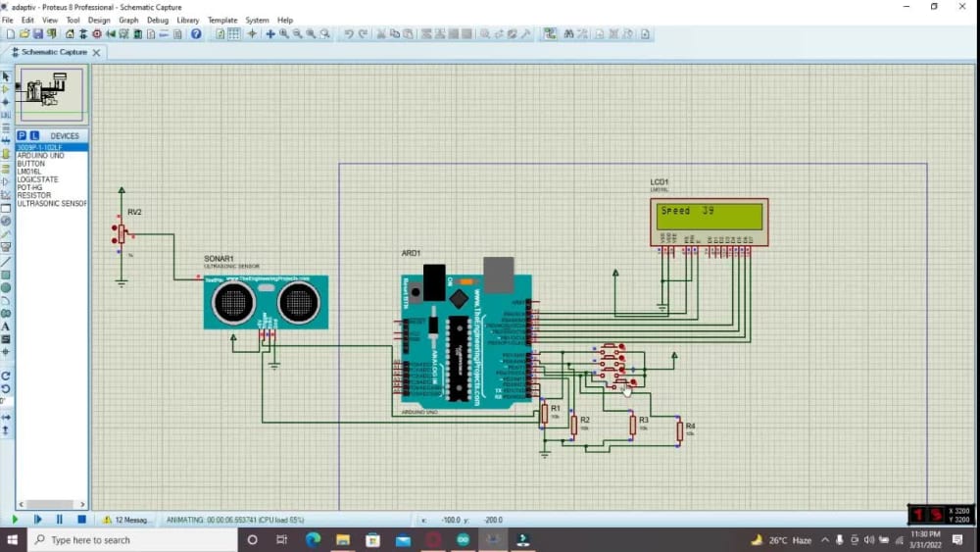This screenshot has height=552, width=980.
Task: Close the Schematic Capture tab
Action: (96, 53)
